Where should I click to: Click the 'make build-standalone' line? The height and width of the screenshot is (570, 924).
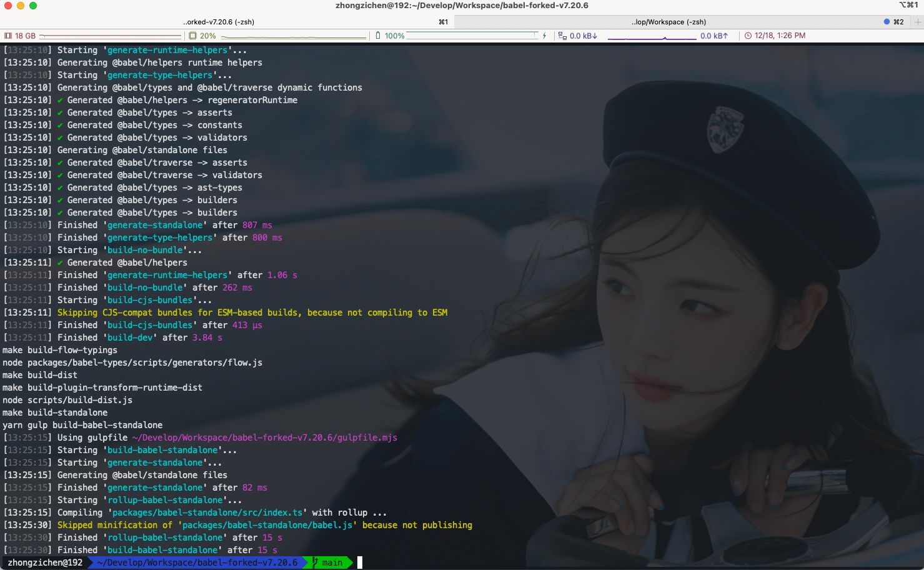coord(55,412)
